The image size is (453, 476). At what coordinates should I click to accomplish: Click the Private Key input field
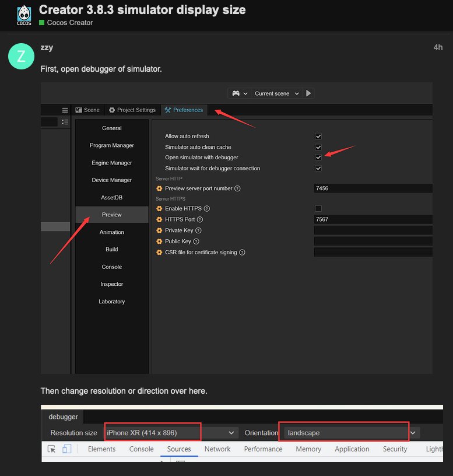[x=373, y=230]
